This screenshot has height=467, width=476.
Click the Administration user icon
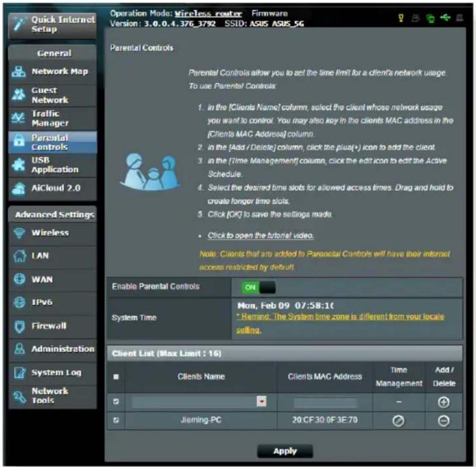pyautogui.click(x=19, y=349)
